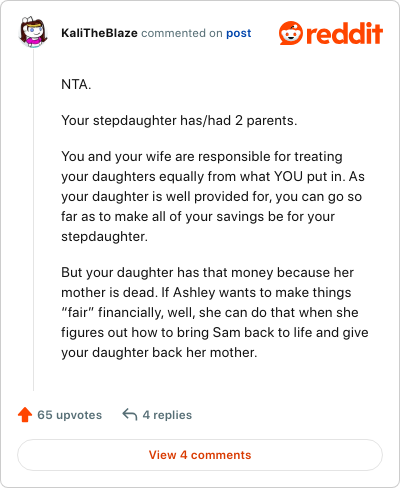Open KaliTheBlaze's avatar image
The width and height of the screenshot is (400, 488).
pos(33,33)
